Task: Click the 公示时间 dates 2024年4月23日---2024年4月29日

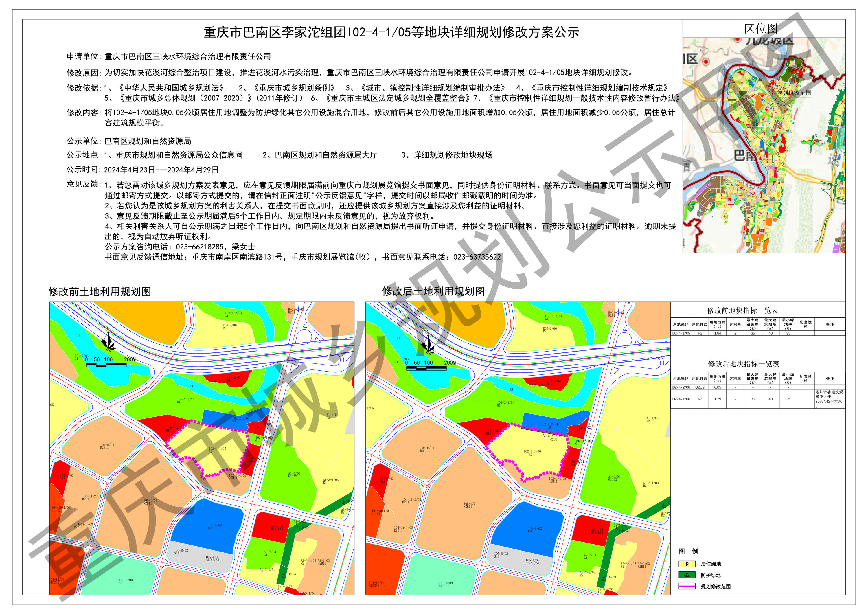Action: point(161,170)
